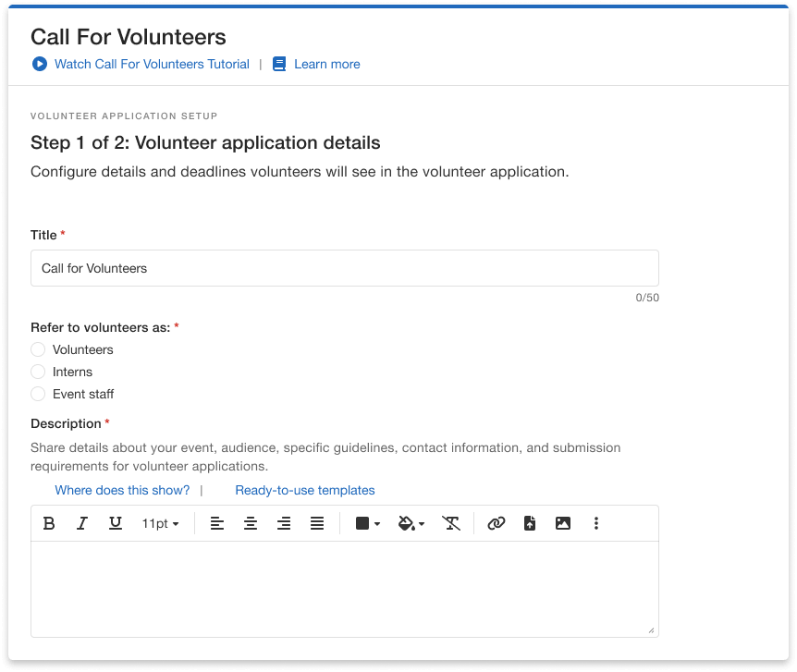Screen dimensions: 797x672
Task: Toggle bold formatting in the editor
Action: point(50,523)
